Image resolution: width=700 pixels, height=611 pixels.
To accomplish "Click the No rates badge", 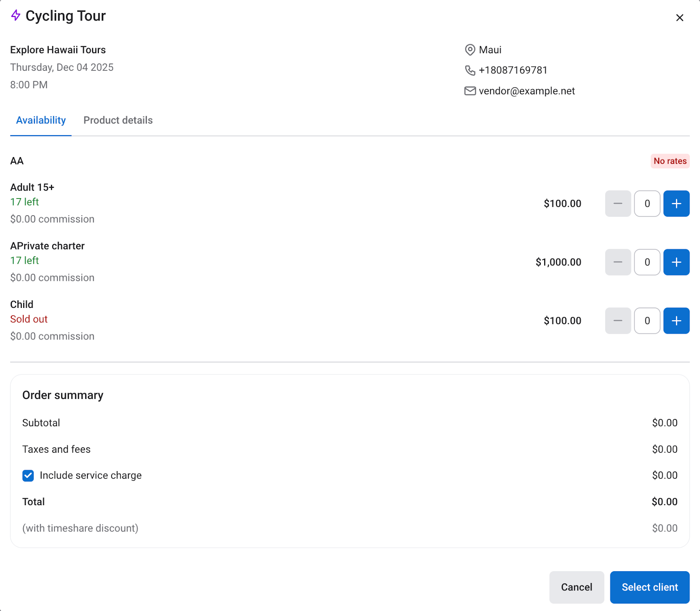I will pyautogui.click(x=670, y=161).
